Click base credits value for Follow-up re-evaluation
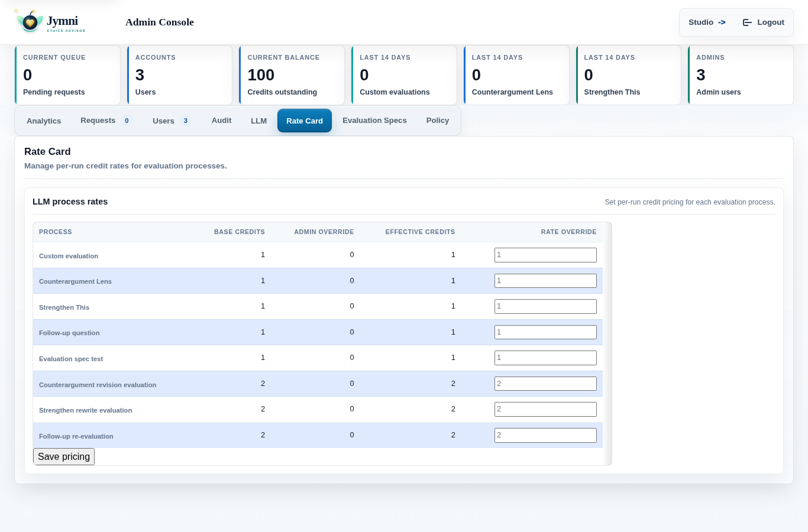The image size is (808, 532). pyautogui.click(x=263, y=435)
